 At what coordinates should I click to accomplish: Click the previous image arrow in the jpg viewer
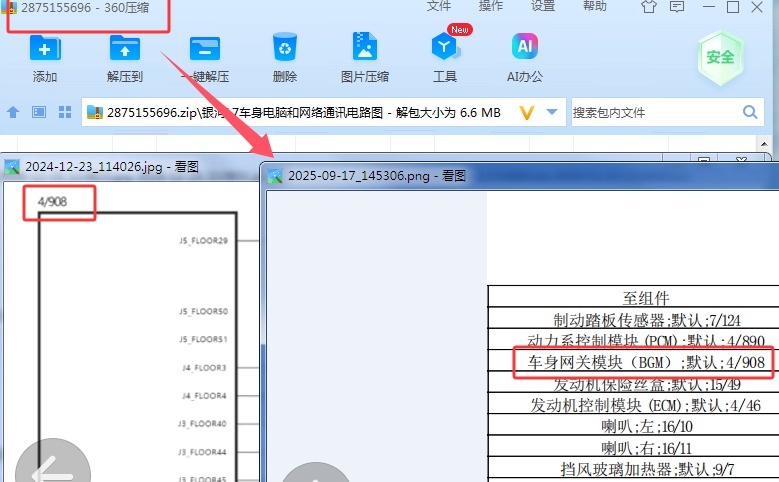[53, 469]
